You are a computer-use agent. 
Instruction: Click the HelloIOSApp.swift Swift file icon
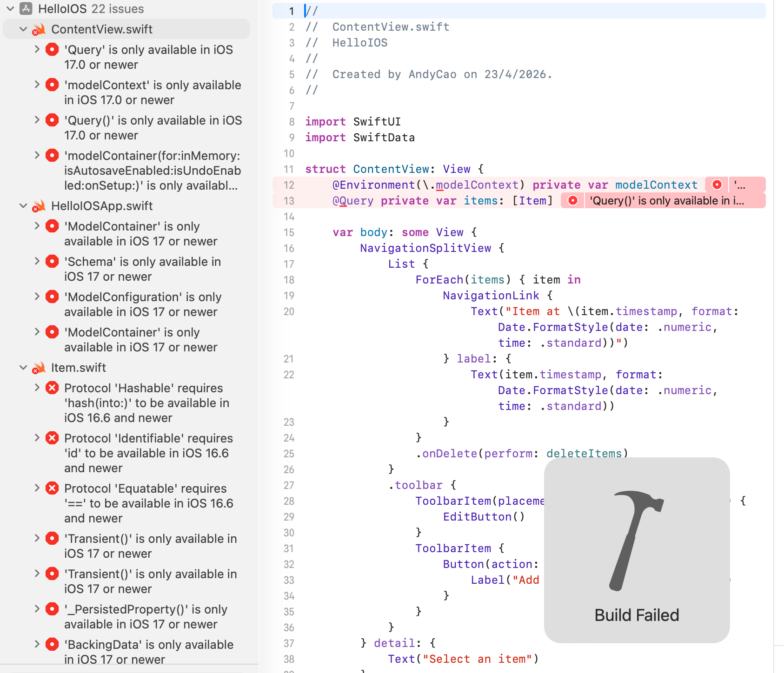(39, 206)
